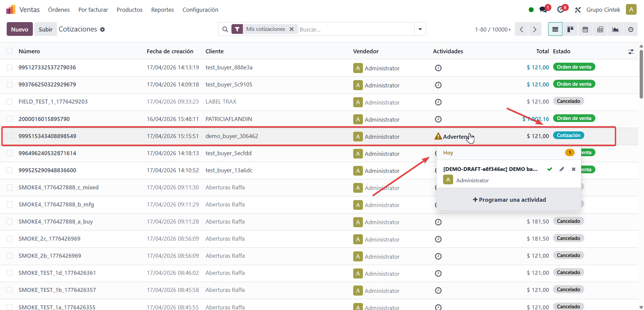Select checkbox for SMOKE4_1776427888_c_mixed

click(10, 187)
